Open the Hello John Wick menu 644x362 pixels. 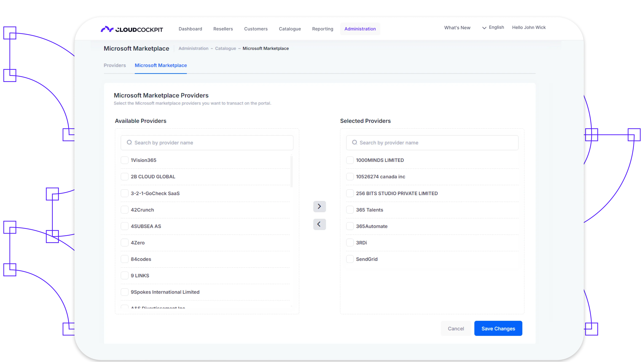tap(528, 27)
